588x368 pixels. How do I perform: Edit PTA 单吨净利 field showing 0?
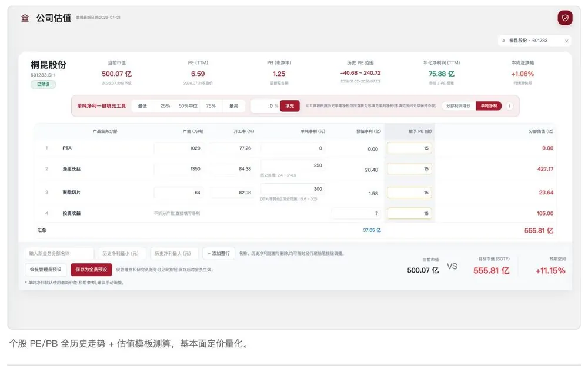click(x=293, y=148)
